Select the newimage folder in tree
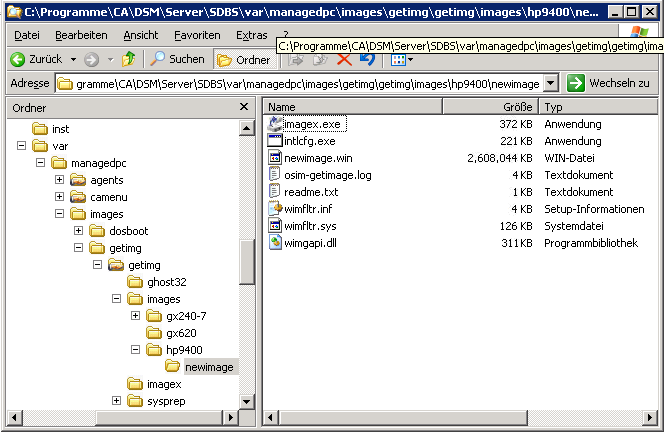This screenshot has width=664, height=432. 209,367
